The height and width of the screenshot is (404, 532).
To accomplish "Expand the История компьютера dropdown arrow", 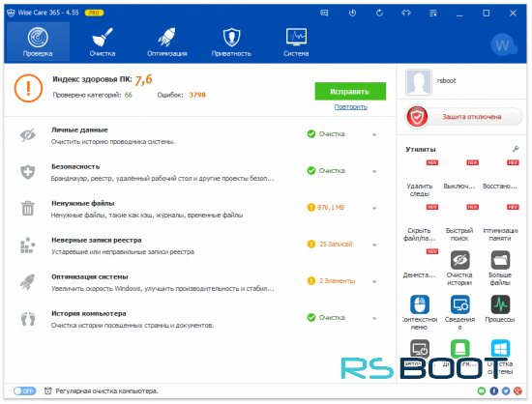I will click(374, 318).
